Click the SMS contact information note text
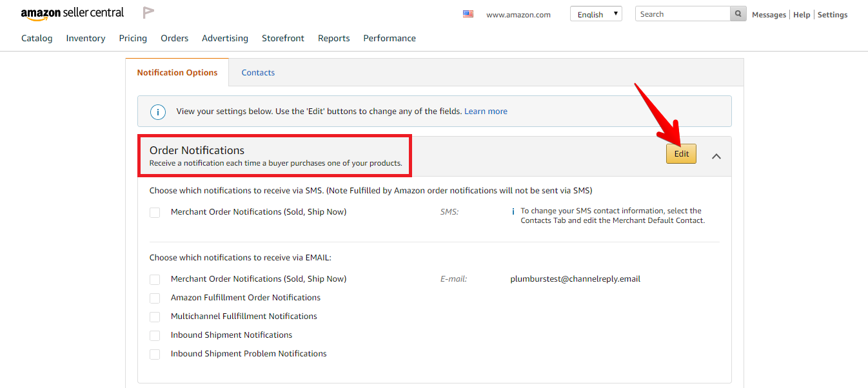This screenshot has height=388, width=868. pos(613,215)
